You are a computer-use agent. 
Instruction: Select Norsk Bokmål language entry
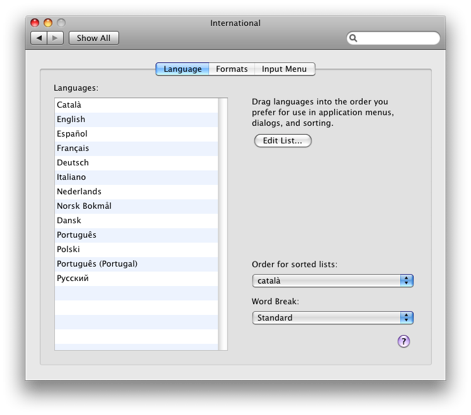[x=137, y=206]
